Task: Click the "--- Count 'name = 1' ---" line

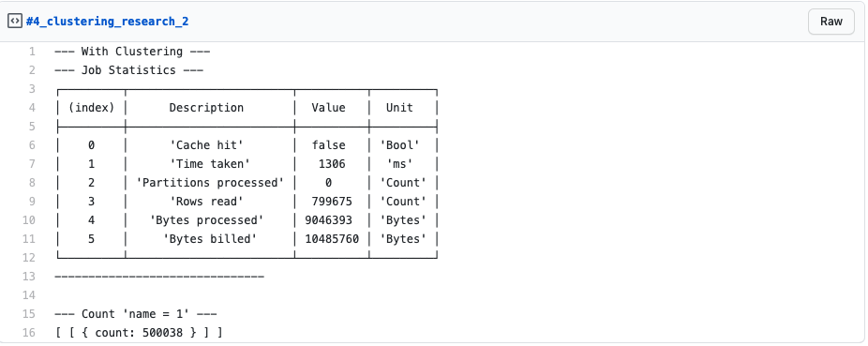Action: (x=136, y=314)
